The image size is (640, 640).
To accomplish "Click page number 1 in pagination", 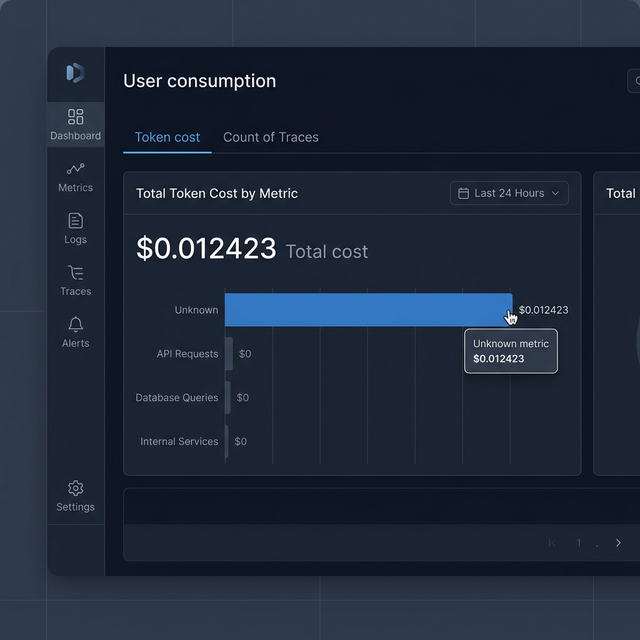I will [x=578, y=543].
